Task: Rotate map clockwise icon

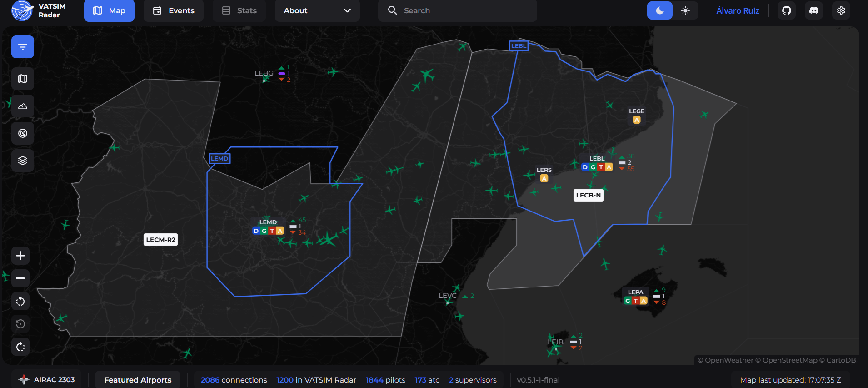Action: coord(20,347)
